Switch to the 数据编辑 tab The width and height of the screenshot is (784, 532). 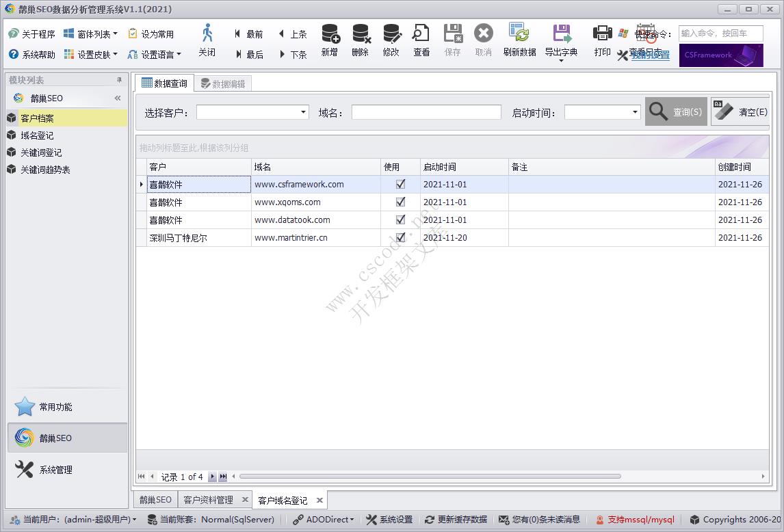[x=223, y=84]
